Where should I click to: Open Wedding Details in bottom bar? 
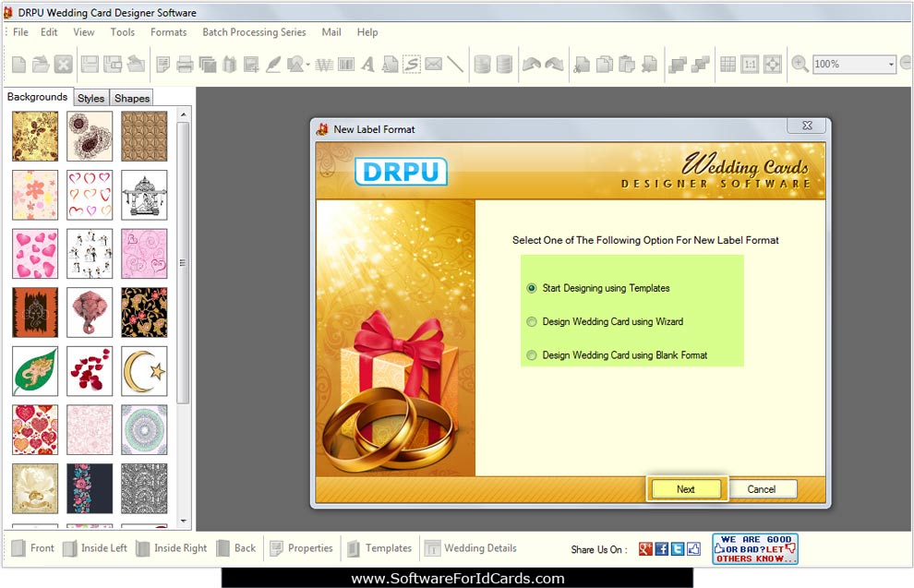(471, 547)
